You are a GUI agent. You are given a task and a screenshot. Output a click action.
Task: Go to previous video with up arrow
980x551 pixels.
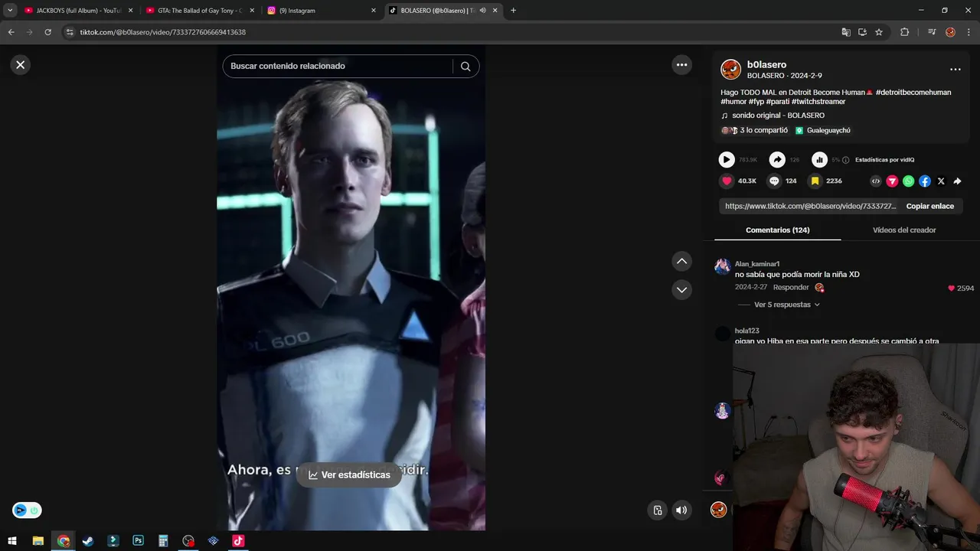click(681, 262)
